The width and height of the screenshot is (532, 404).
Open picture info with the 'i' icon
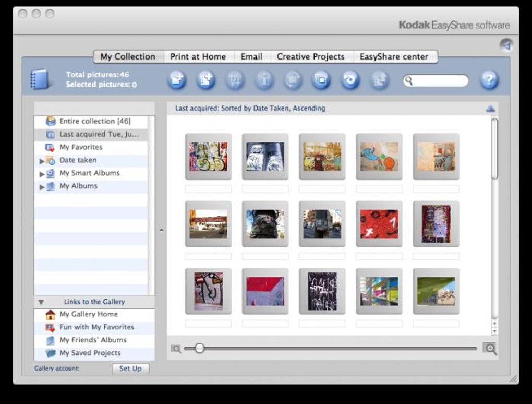click(x=264, y=80)
